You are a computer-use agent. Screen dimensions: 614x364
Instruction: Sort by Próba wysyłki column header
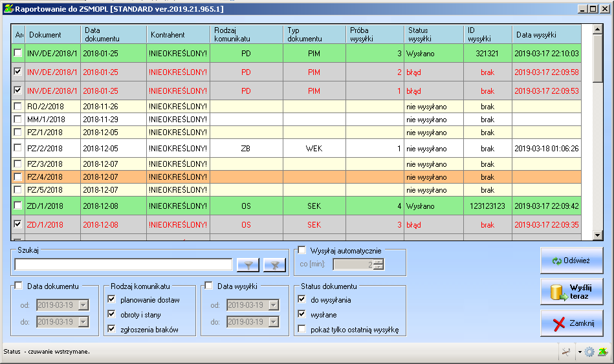375,34
